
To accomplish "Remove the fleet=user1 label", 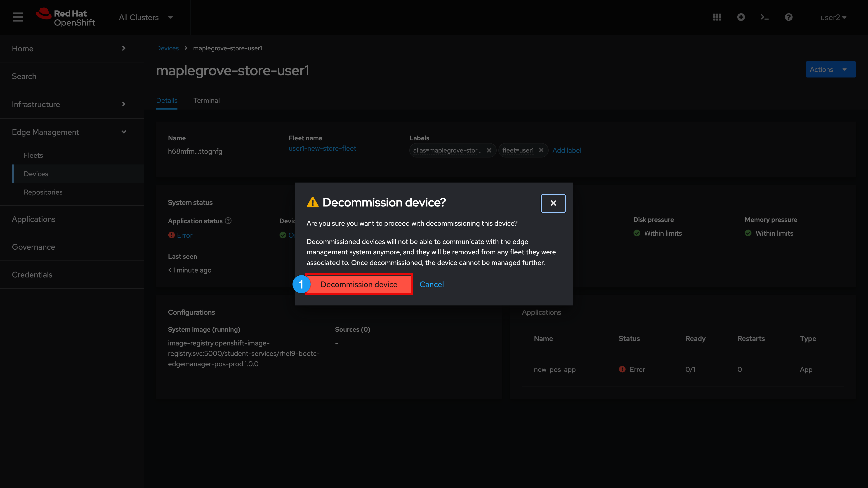I will 541,150.
